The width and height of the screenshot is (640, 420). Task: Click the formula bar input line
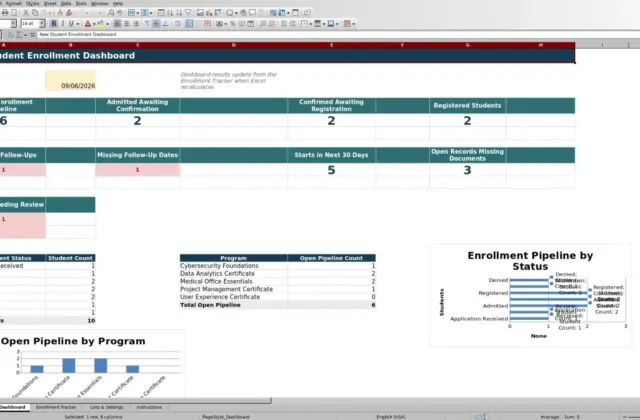[x=339, y=35]
